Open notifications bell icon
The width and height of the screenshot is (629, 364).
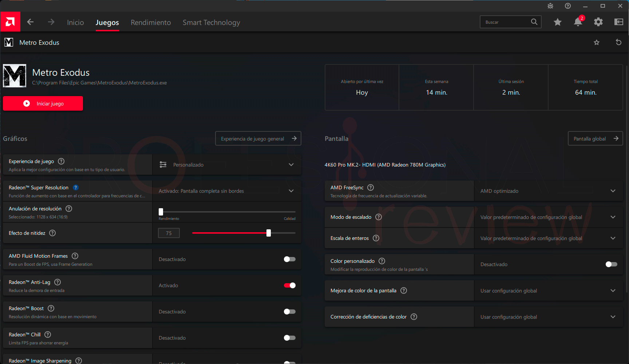tap(578, 22)
